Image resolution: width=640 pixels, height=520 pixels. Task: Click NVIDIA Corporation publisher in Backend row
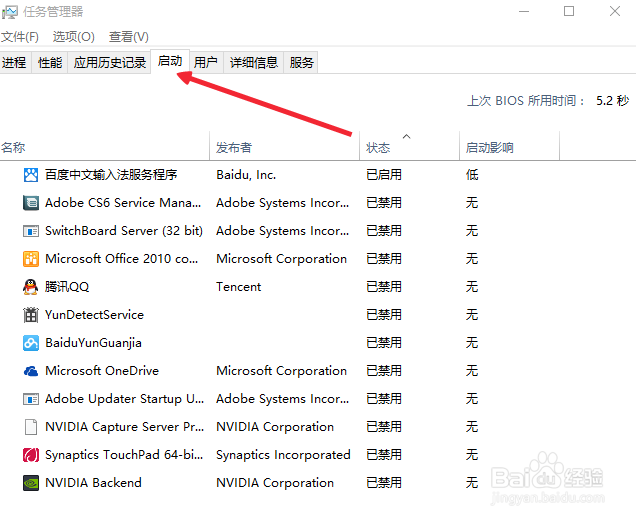coord(275,483)
